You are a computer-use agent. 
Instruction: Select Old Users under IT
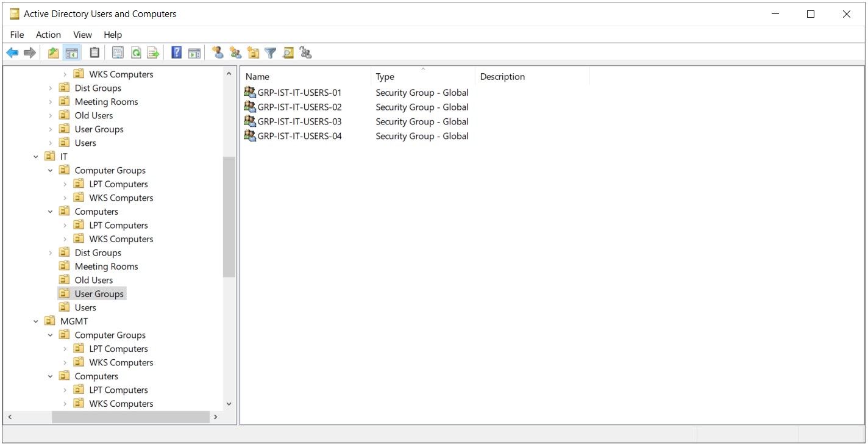coord(94,280)
